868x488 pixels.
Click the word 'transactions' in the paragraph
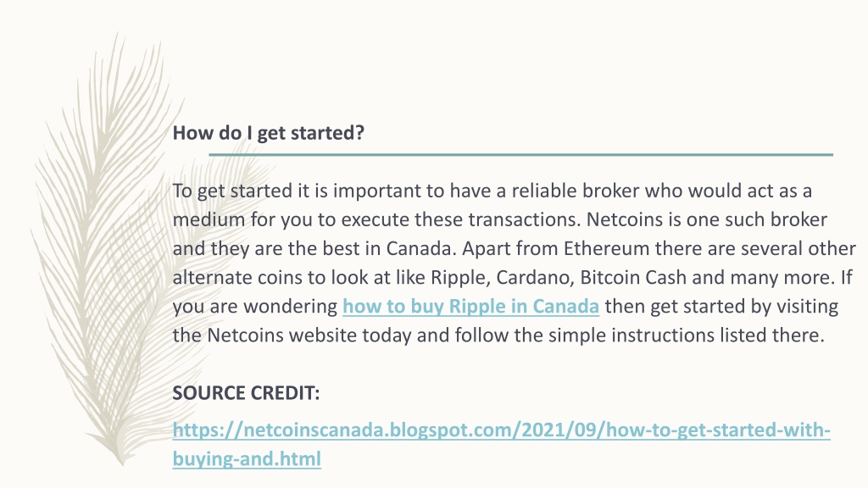point(522,219)
